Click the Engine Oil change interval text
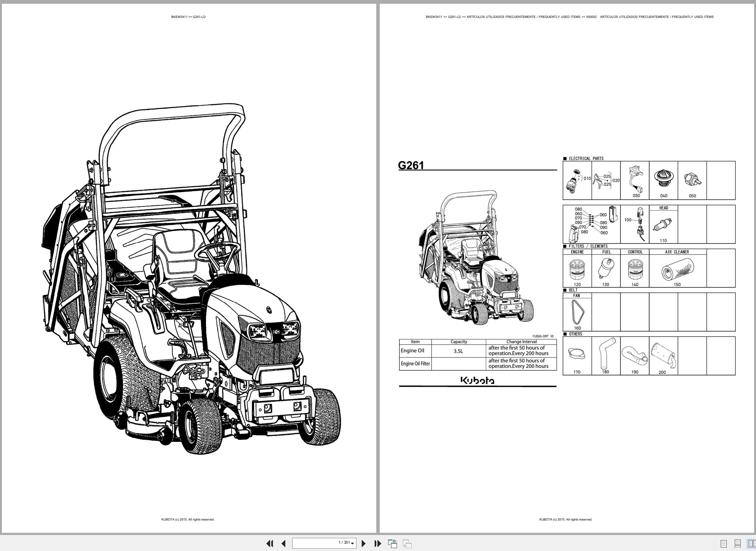 518,350
